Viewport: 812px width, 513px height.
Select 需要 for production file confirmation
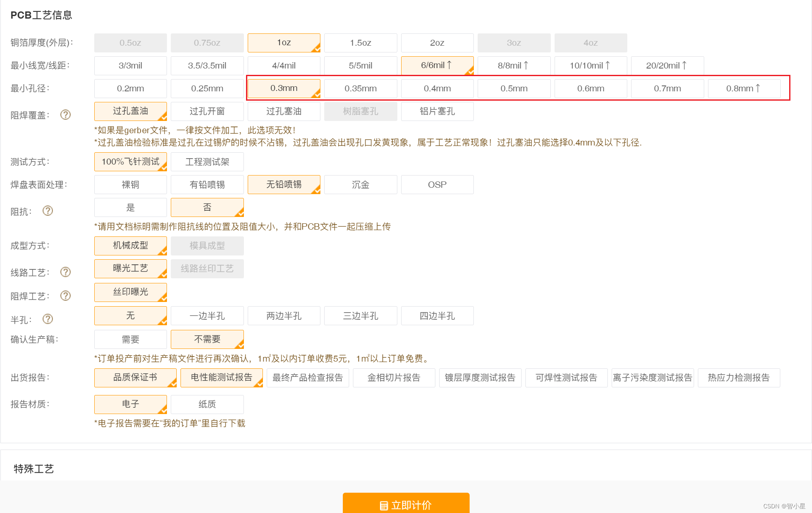[130, 339]
